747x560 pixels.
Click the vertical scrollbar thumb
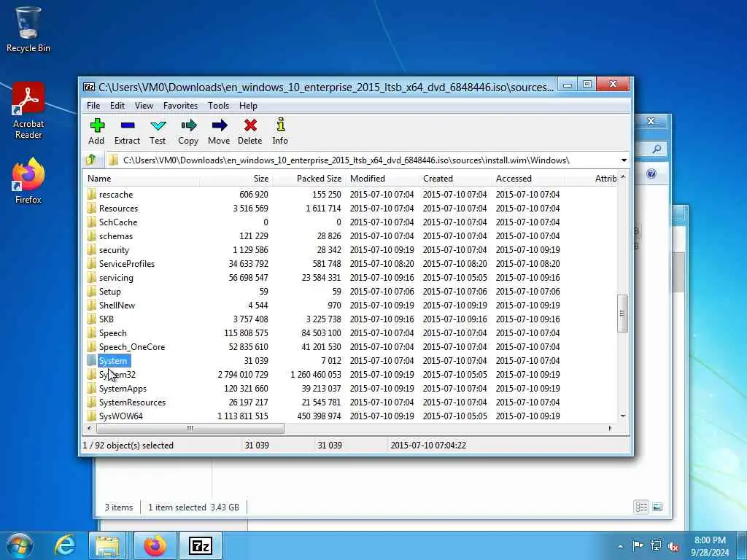pos(622,314)
